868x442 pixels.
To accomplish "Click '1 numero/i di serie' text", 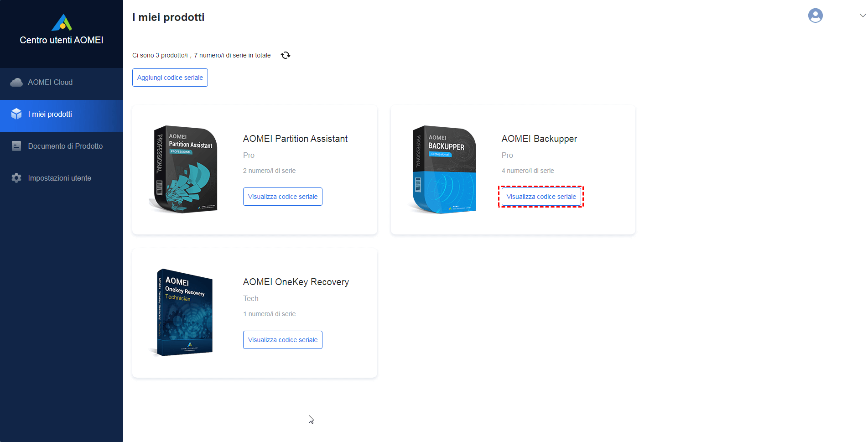I will (269, 314).
